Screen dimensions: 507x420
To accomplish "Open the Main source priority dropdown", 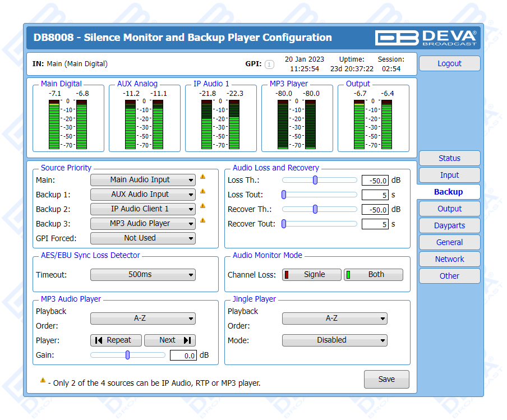I will 142,180.
